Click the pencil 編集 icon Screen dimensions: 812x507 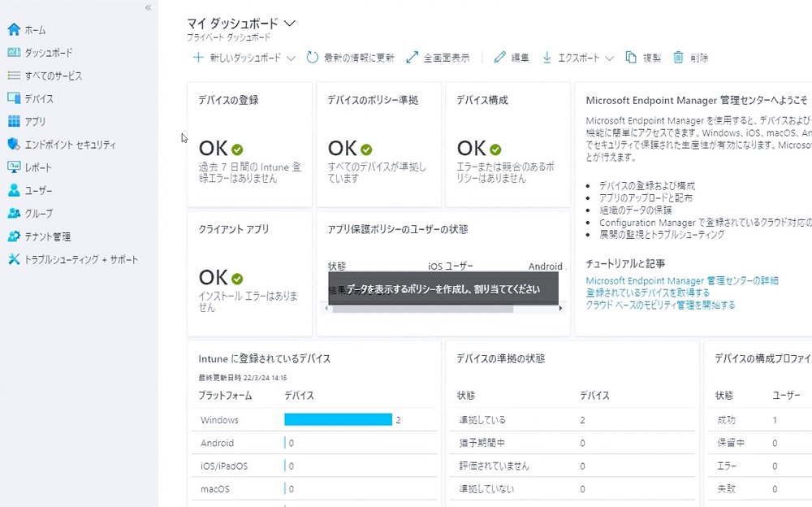point(499,58)
